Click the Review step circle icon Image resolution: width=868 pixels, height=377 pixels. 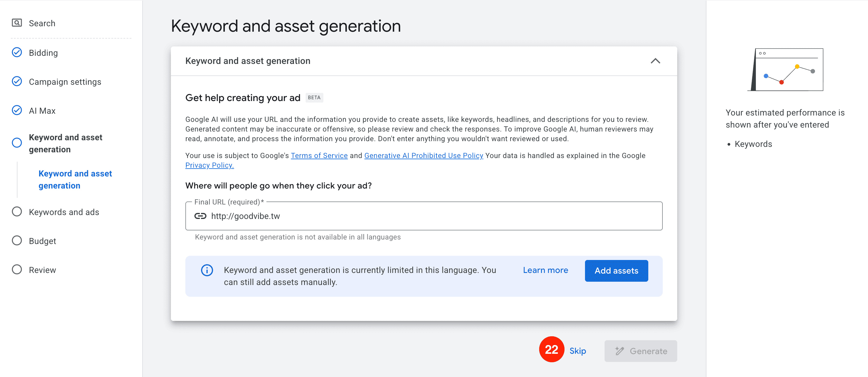coord(17,270)
